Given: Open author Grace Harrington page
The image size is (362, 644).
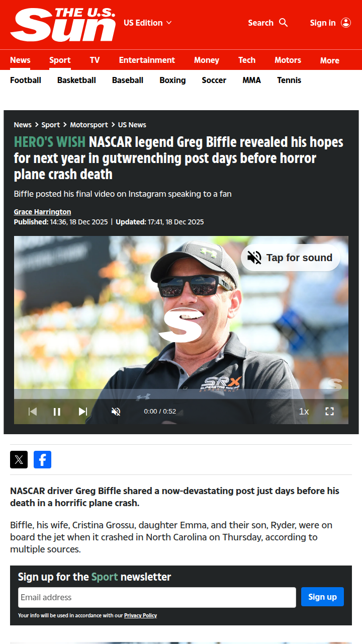Looking at the screenshot, I should point(42,212).
